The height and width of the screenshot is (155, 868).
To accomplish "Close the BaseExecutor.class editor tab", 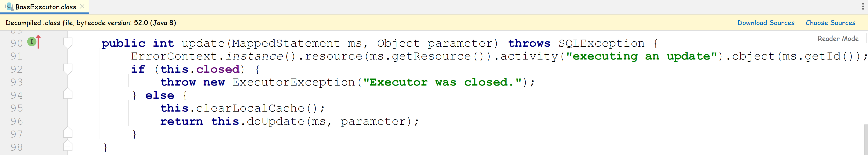I will tap(82, 6).
